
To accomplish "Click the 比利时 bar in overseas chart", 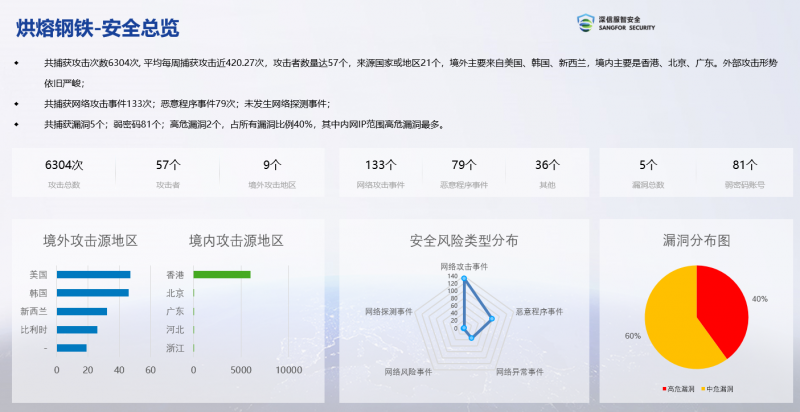I will pos(77,330).
